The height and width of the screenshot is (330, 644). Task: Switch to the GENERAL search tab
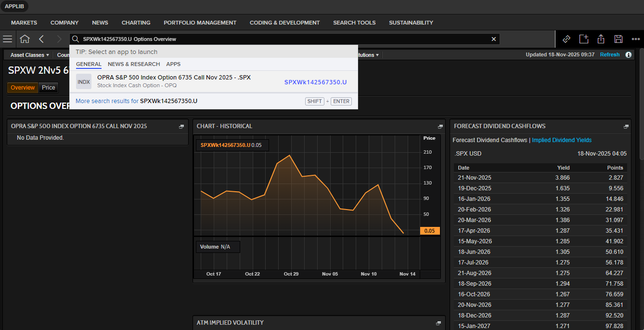pyautogui.click(x=89, y=64)
